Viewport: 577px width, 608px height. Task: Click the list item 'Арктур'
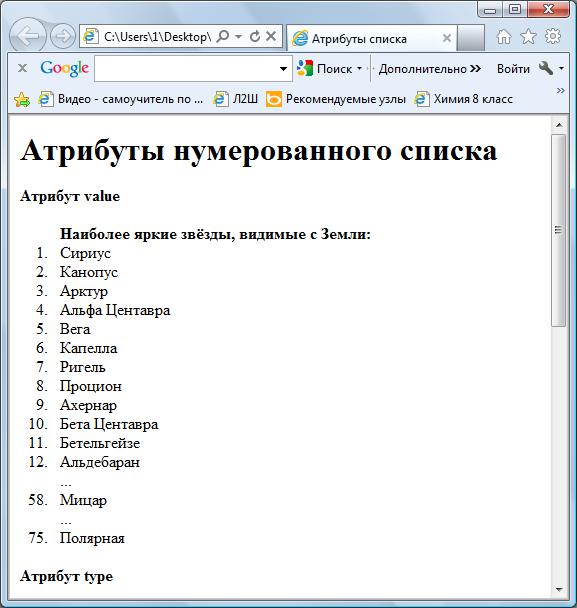point(84,291)
